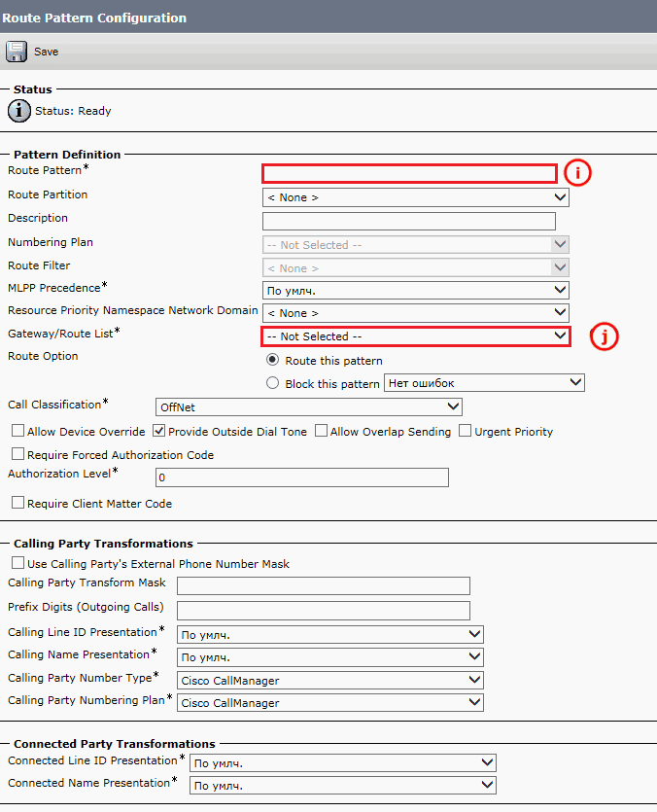657x812 pixels.
Task: Open the Route Partition dropdown
Action: coord(416,197)
